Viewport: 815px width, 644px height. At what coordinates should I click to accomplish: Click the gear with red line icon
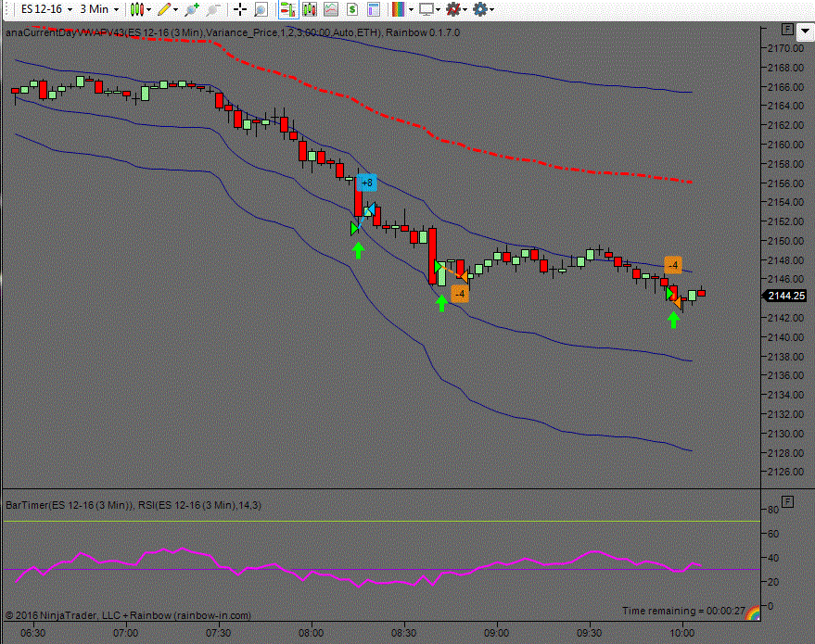point(453,9)
